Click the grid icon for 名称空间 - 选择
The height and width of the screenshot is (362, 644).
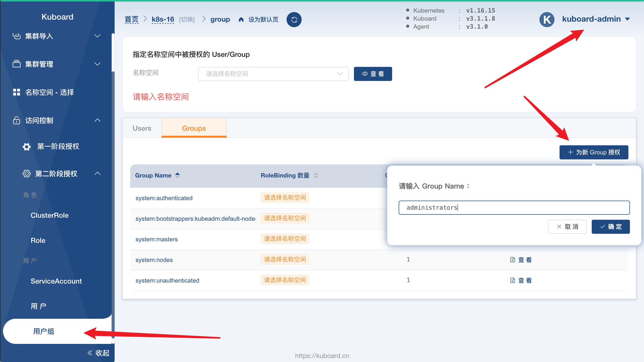[17, 92]
